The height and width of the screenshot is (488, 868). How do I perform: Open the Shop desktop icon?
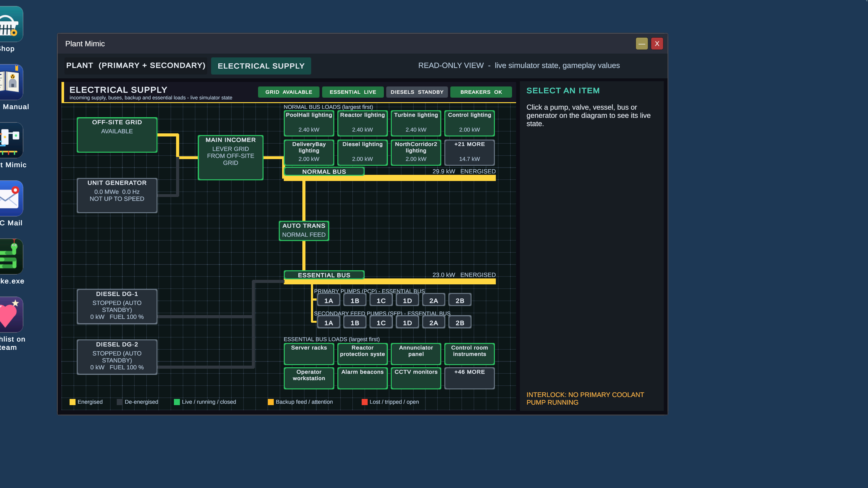click(11, 24)
